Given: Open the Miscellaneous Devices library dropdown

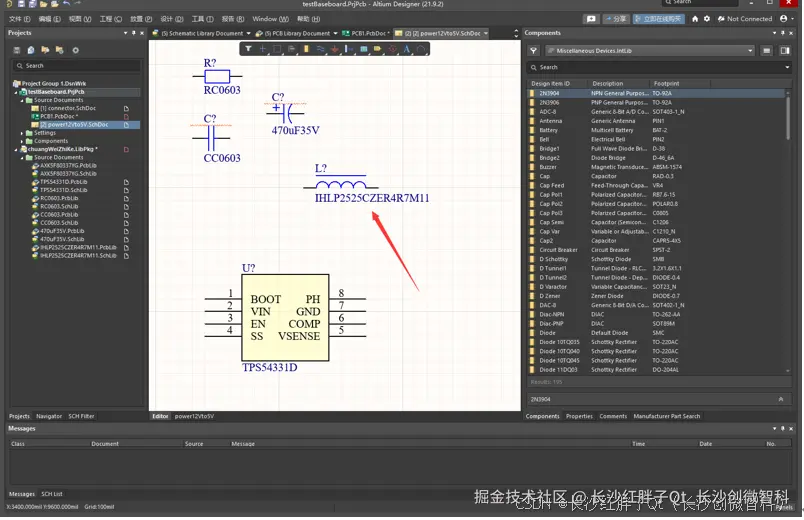Looking at the screenshot, I should 651,50.
